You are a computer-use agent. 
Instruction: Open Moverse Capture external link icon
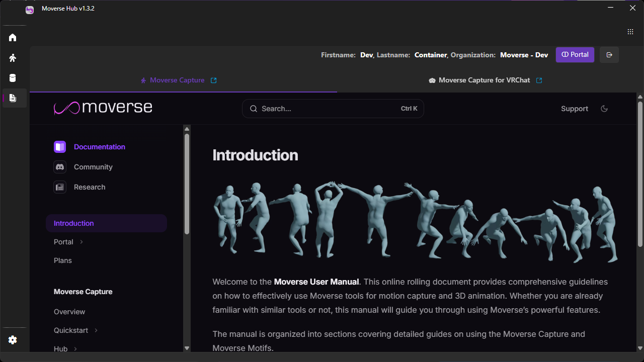[x=213, y=80]
